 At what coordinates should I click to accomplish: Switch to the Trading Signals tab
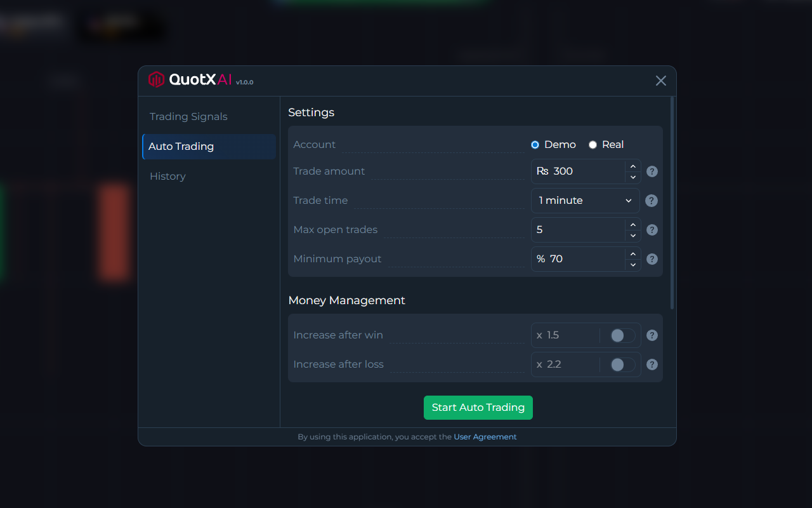click(209, 117)
